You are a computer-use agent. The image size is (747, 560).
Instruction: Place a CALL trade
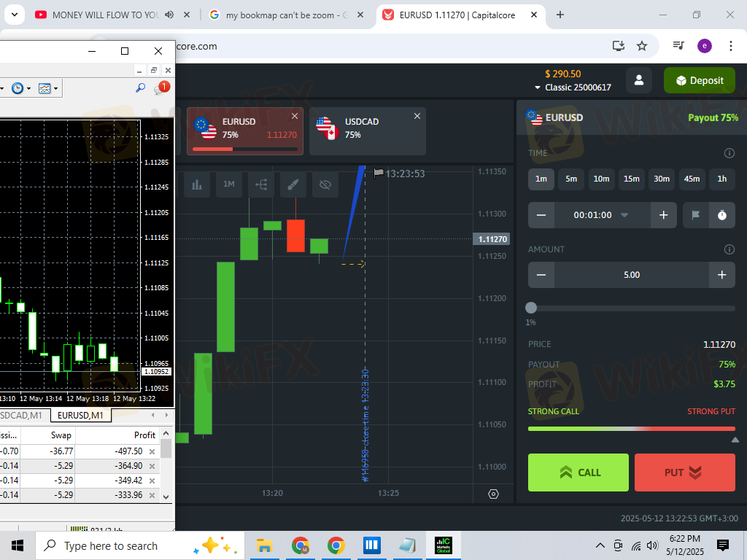tap(578, 472)
